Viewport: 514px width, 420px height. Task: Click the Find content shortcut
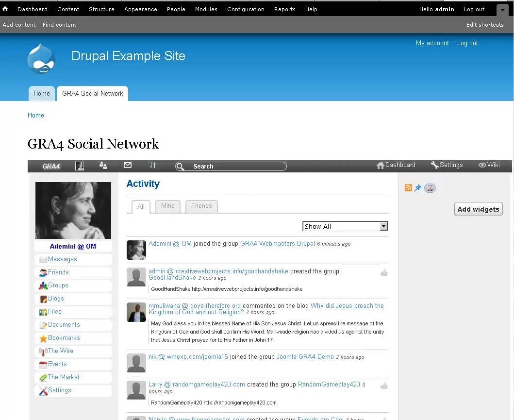(59, 25)
